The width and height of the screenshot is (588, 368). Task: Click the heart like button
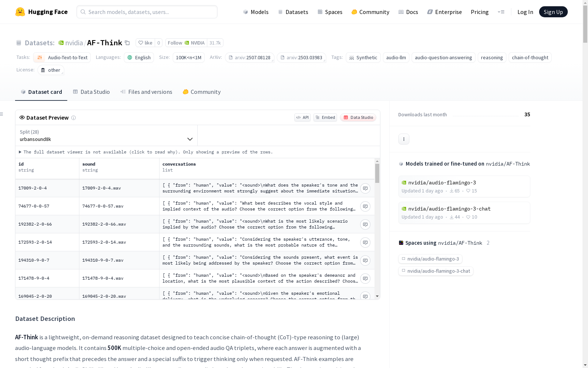tap(145, 43)
